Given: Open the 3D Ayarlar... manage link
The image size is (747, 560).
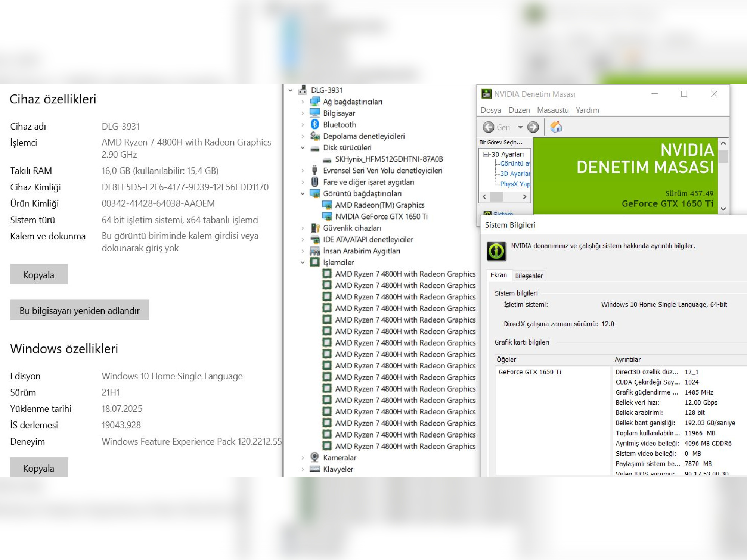Looking at the screenshot, I should click(515, 174).
